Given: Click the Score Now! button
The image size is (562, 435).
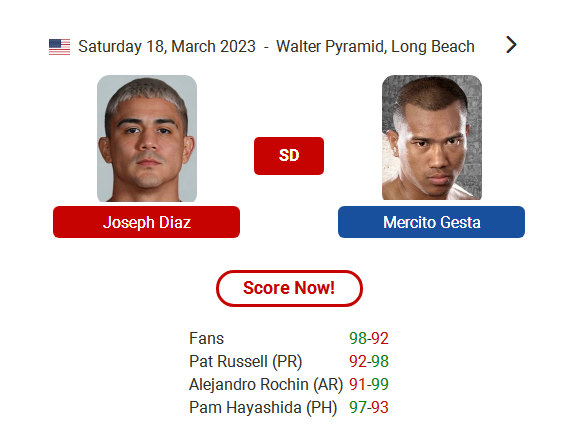Looking at the screenshot, I should tap(289, 288).
